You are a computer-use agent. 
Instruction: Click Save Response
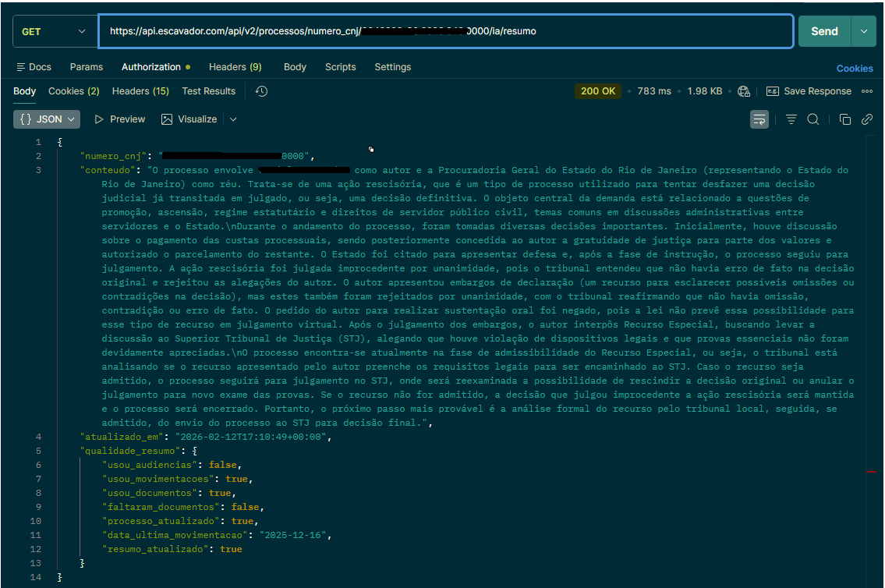[x=809, y=91]
